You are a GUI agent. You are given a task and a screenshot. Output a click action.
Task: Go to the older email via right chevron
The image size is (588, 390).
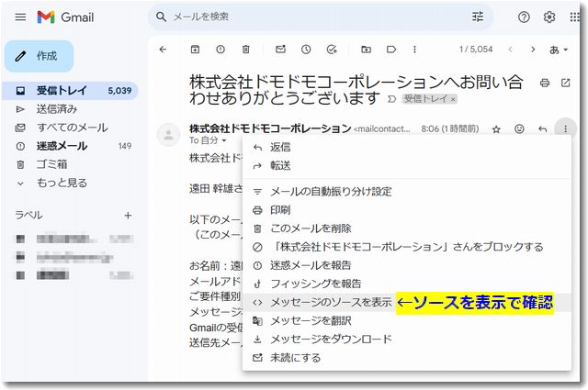click(x=533, y=49)
